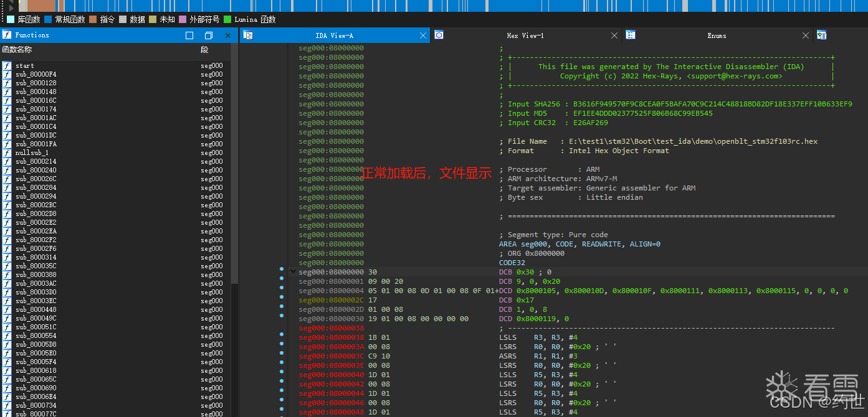Image resolution: width=868 pixels, height=417 pixels.
Task: Click the function icon beside sub_8000554
Action: pyautogui.click(x=7, y=335)
